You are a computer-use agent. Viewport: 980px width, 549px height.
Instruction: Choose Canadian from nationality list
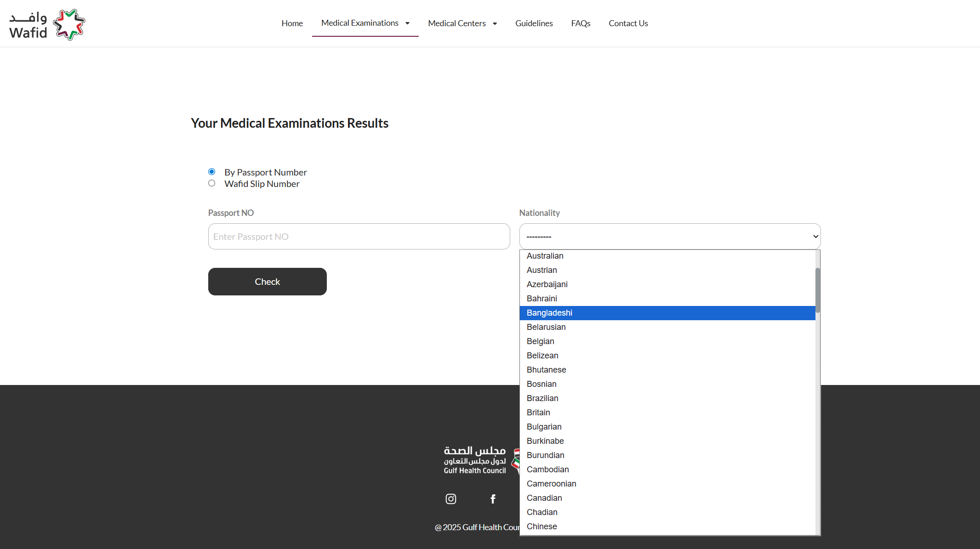544,498
